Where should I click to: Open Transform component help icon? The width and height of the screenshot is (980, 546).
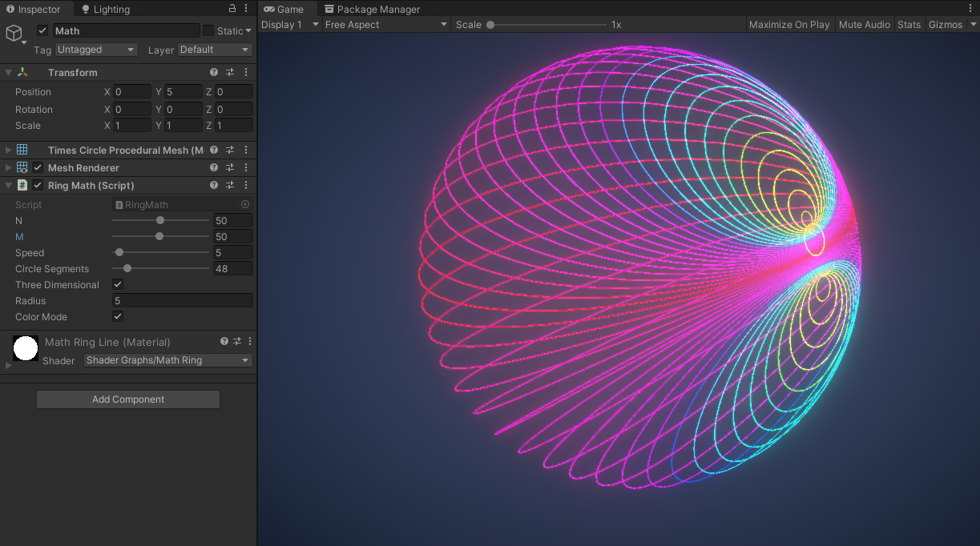pos(214,72)
